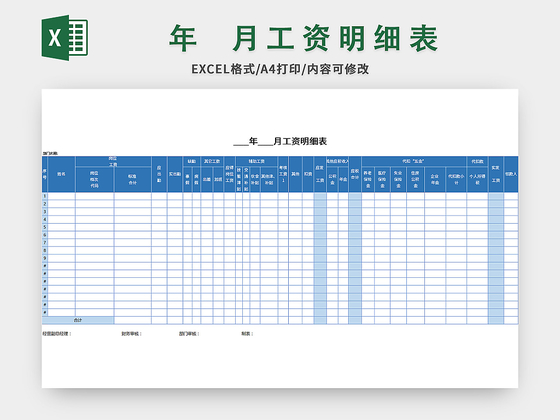Click the sheet heading ___年___月工资明细表
The height and width of the screenshot is (420, 560).
(x=280, y=141)
